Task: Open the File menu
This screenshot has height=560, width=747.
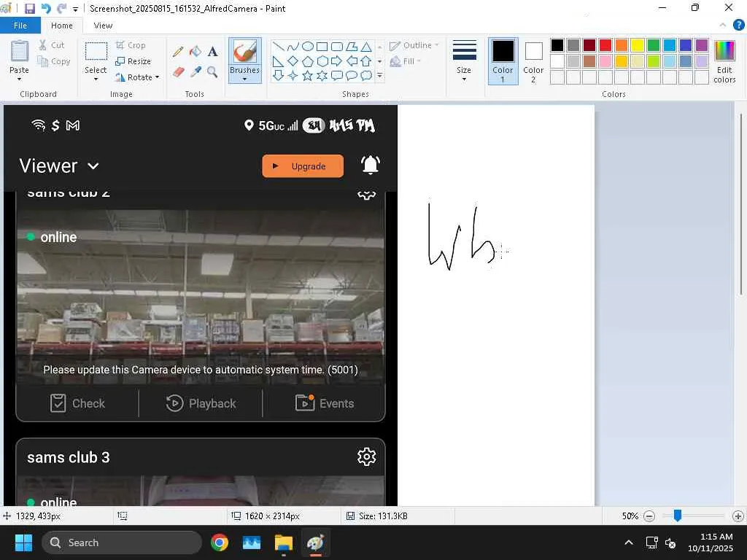Action: [x=20, y=26]
